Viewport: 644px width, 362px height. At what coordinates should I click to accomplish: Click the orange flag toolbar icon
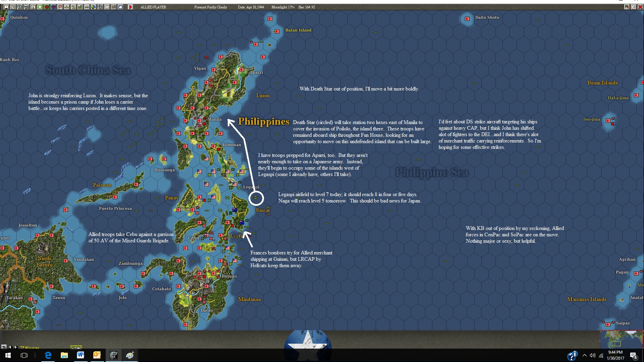60,7
